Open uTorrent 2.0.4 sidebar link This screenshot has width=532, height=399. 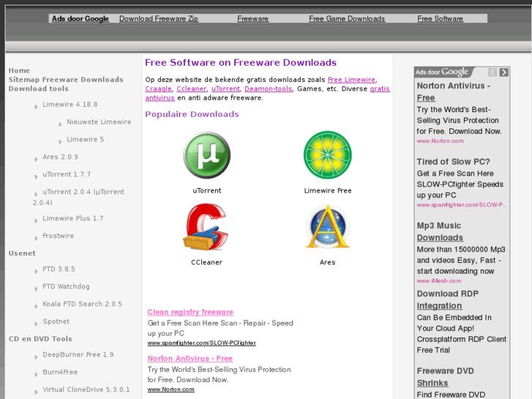click(x=78, y=197)
